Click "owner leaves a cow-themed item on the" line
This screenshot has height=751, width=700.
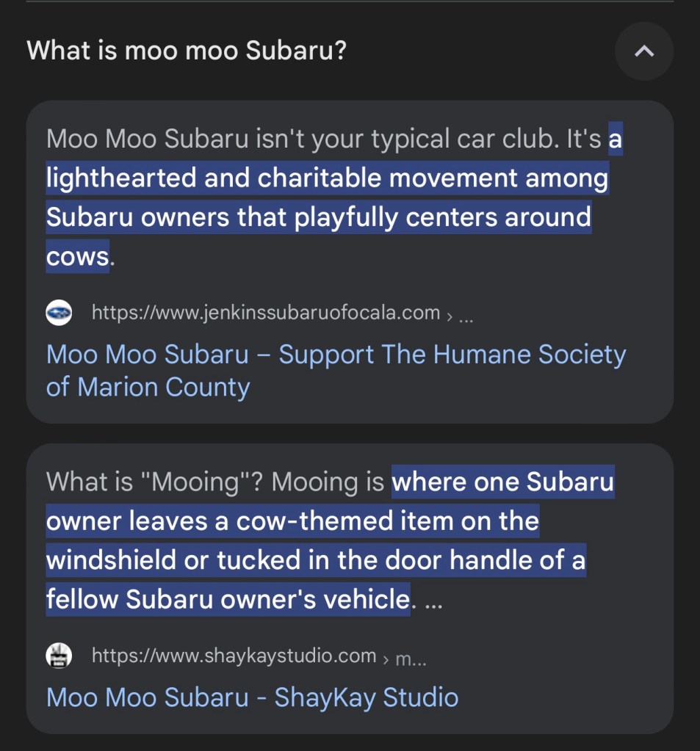(x=292, y=521)
